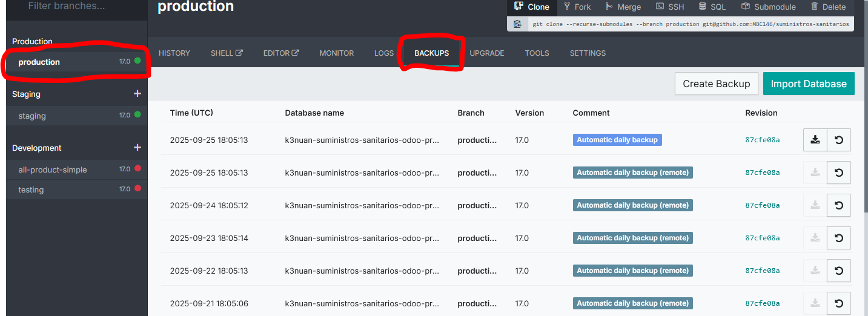The height and width of the screenshot is (316, 868).
Task: Restore the 2025-09-23 remote backup
Action: point(839,238)
